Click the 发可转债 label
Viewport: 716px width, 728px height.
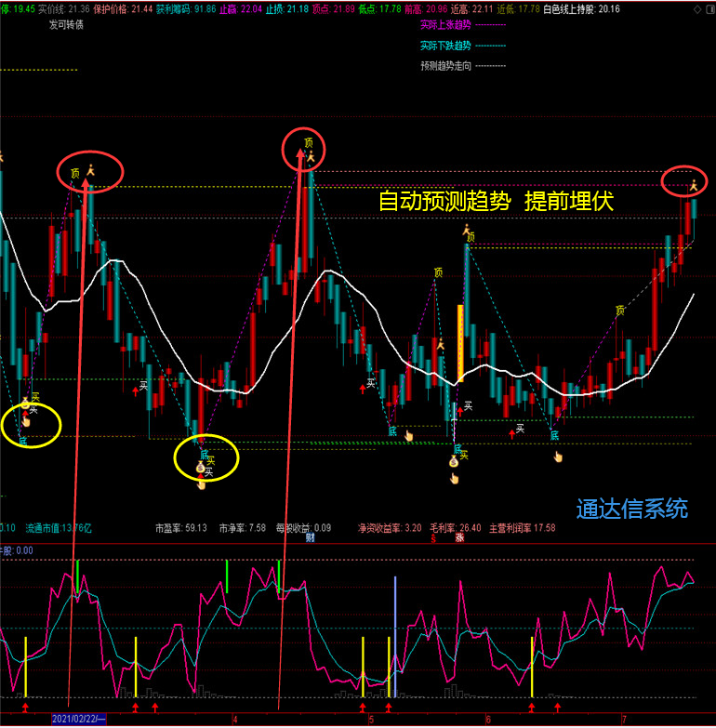(66, 24)
